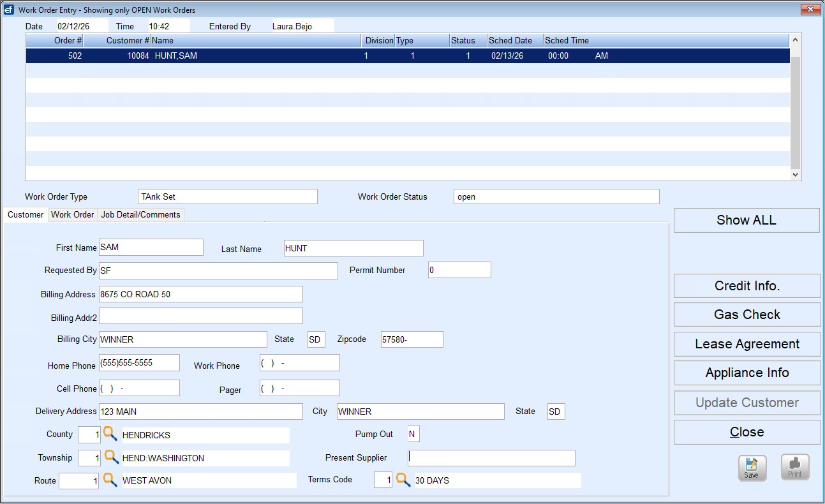Click the Division column header

pos(378,41)
